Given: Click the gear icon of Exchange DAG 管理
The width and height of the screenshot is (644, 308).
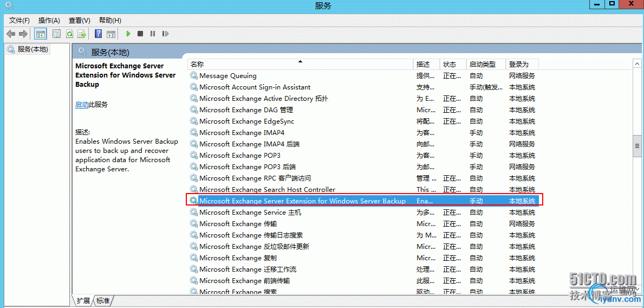Looking at the screenshot, I should (x=193, y=110).
